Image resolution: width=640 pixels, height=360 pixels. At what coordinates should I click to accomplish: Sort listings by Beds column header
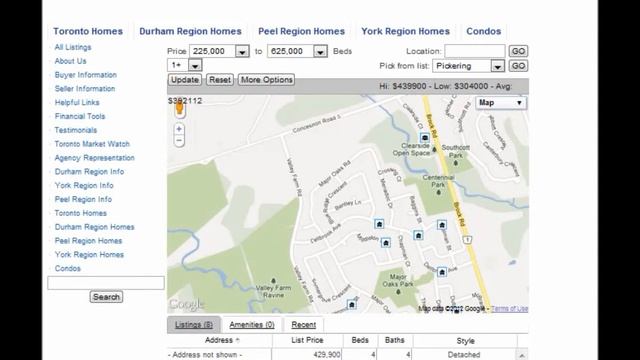360,340
